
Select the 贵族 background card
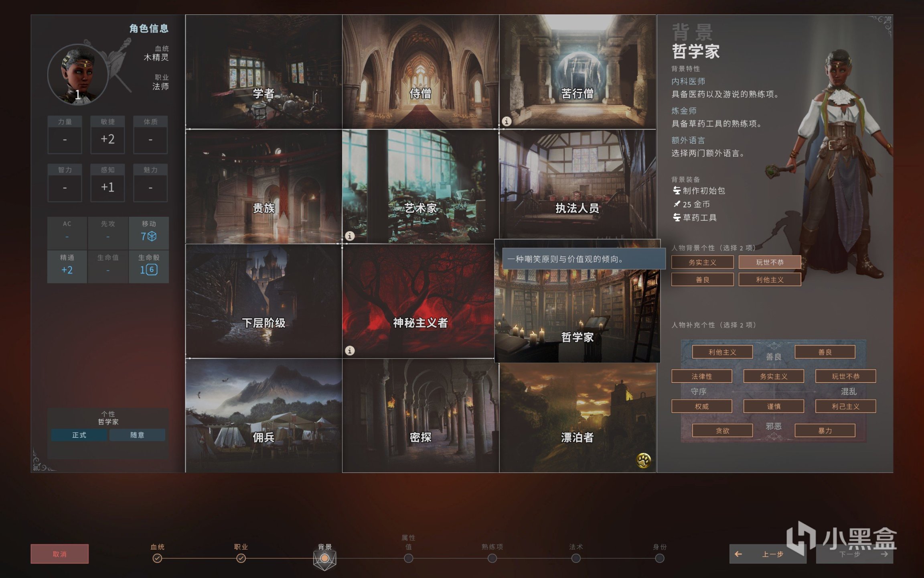coord(263,186)
